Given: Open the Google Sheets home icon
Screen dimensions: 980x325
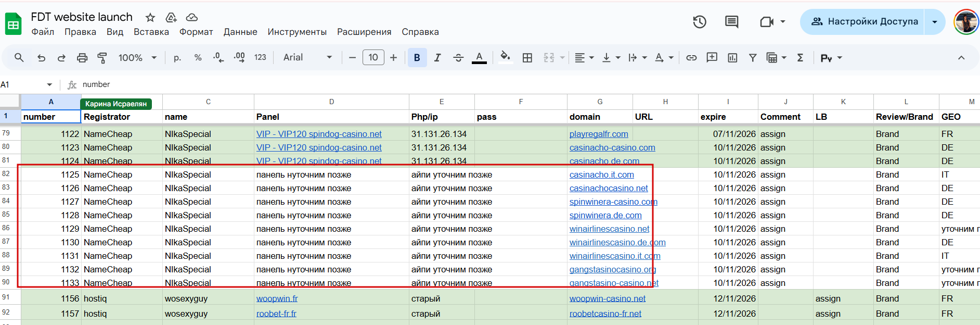Looking at the screenshot, I should tap(13, 24).
